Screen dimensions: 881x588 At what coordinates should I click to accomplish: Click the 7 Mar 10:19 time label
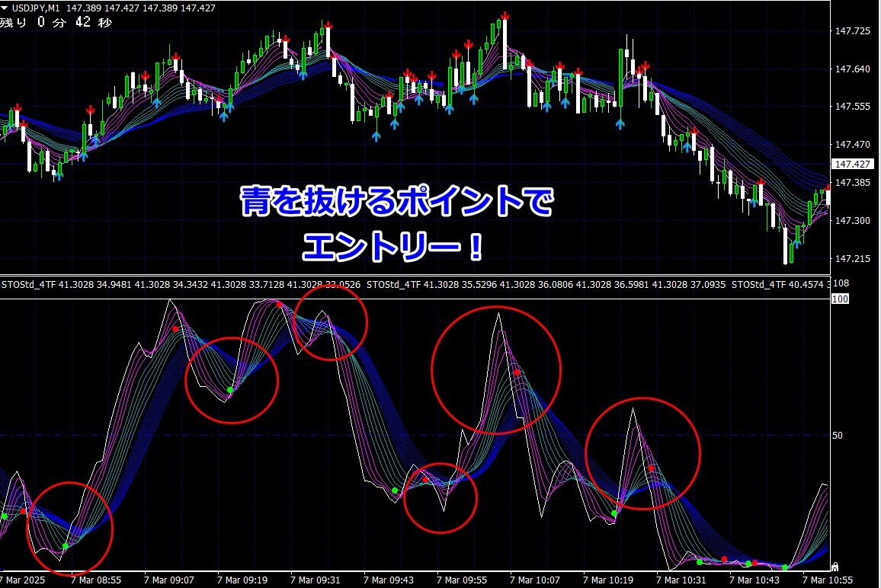click(x=608, y=580)
